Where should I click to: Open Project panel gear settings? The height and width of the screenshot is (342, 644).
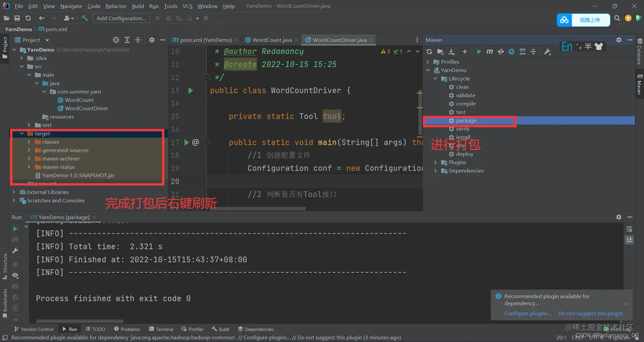[152, 40]
